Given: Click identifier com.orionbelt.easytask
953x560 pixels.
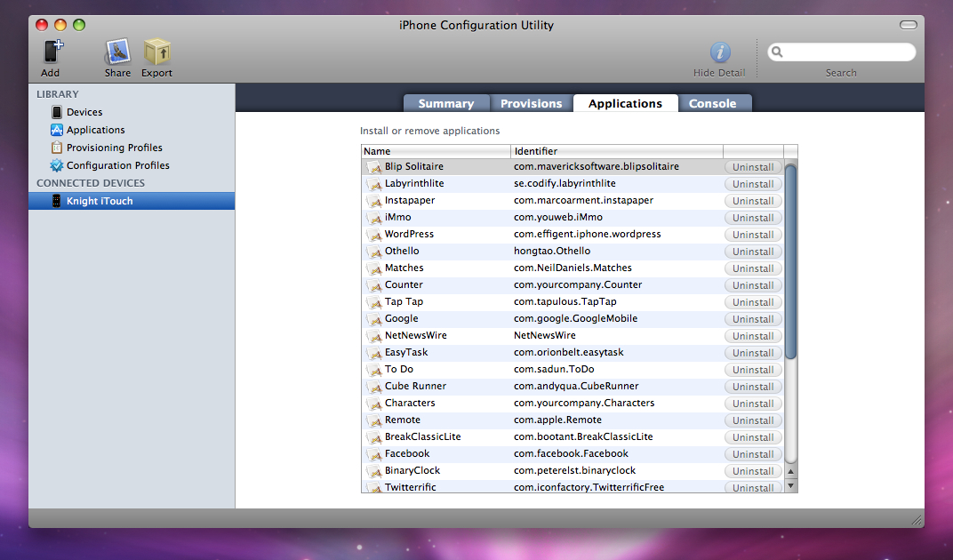Looking at the screenshot, I should coord(568,353).
